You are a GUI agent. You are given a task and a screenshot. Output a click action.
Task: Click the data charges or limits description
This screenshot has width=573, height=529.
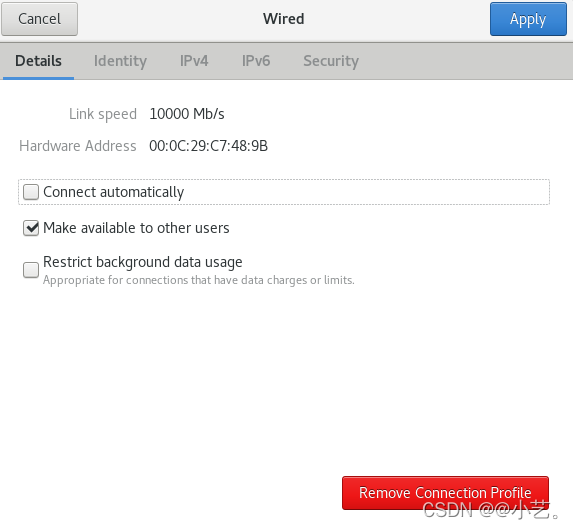click(199, 280)
